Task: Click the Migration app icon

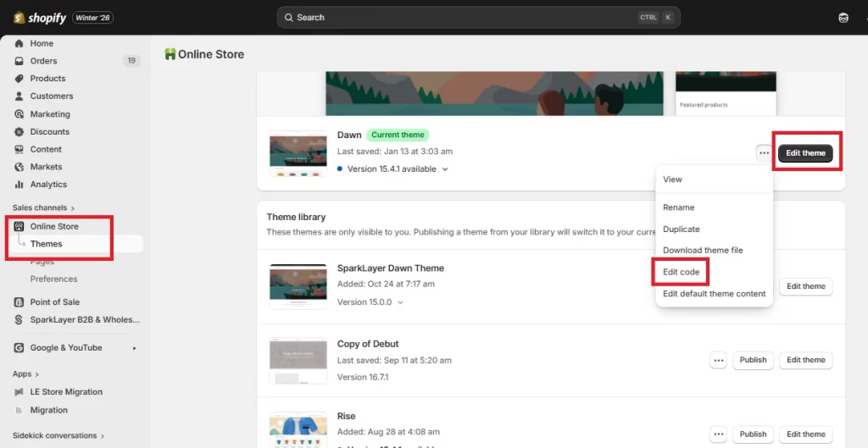Action: point(19,411)
